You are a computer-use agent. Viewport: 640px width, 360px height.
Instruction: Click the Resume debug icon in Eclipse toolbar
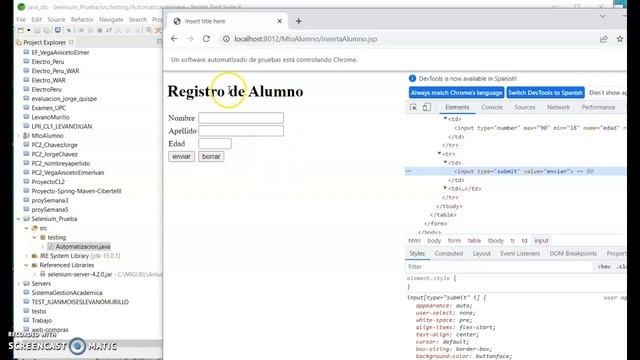coord(81,30)
